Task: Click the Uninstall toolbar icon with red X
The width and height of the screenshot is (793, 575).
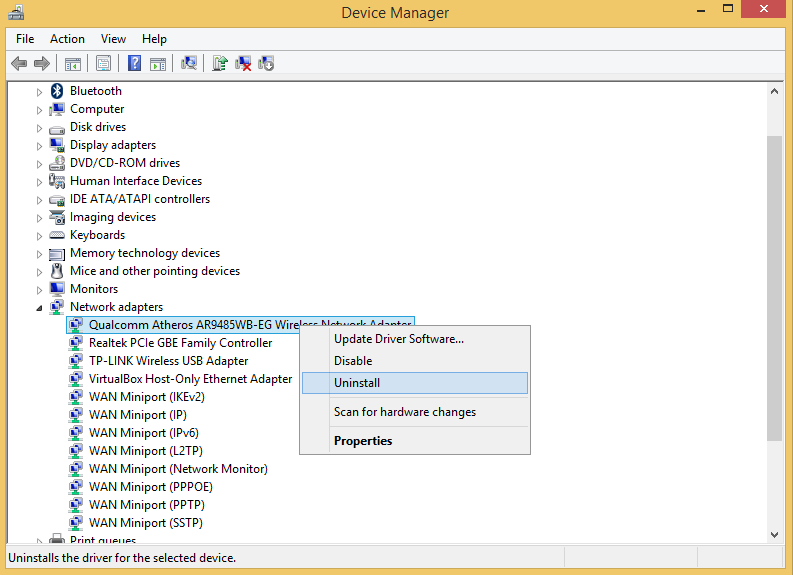Action: [243, 63]
